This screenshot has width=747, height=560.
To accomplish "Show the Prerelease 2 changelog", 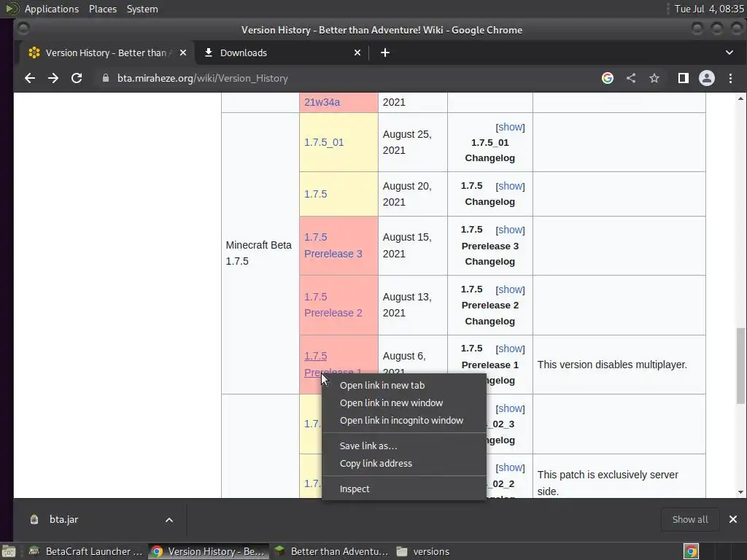I will pyautogui.click(x=510, y=289).
